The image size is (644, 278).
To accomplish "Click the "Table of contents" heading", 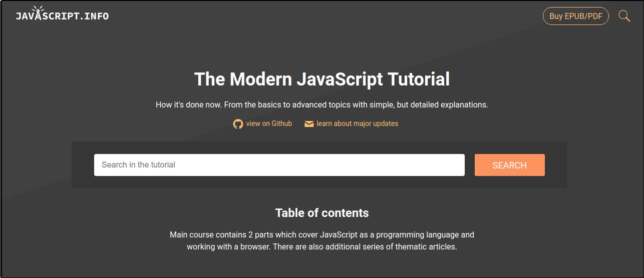I will (321, 213).
